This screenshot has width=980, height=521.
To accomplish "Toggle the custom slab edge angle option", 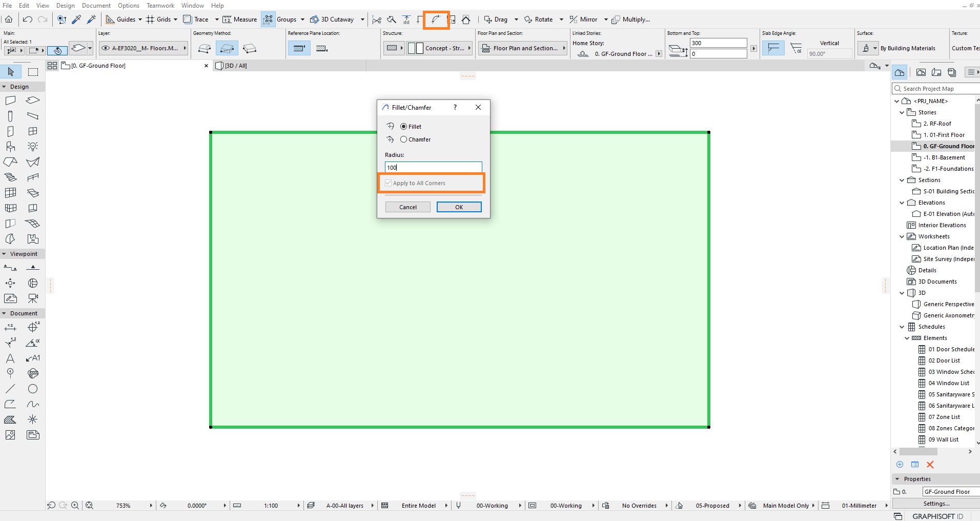I will pos(796,48).
